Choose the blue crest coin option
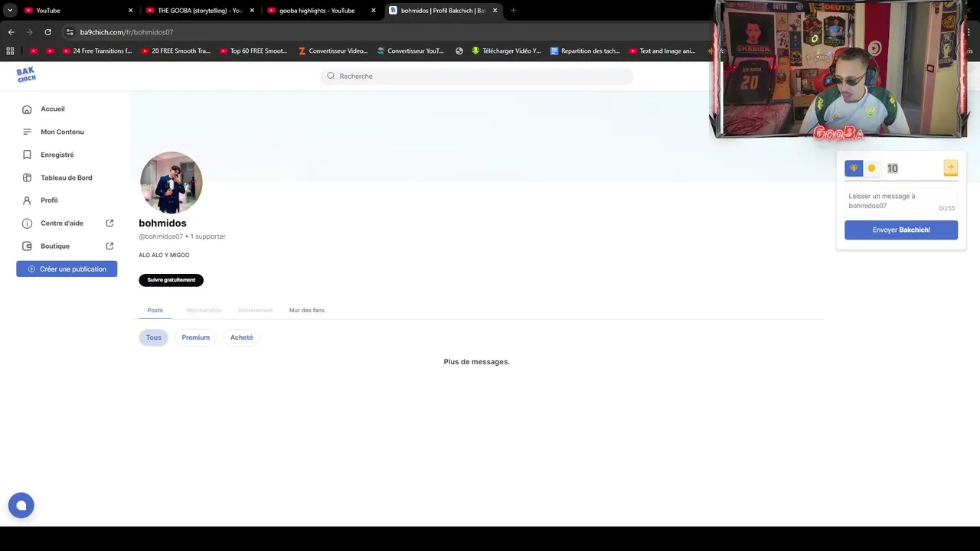Screen dimensions: 980x551 pyautogui.click(x=854, y=168)
